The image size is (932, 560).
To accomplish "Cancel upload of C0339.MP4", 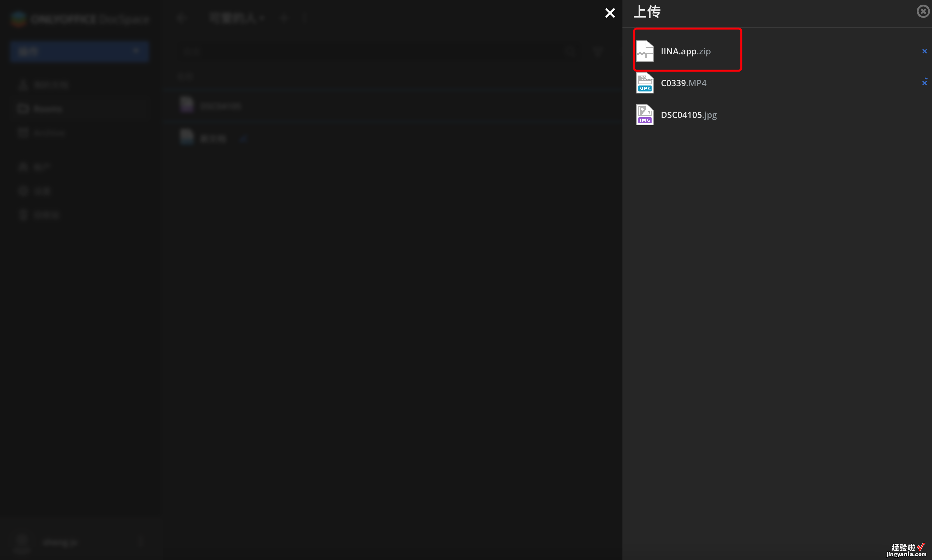I will pyautogui.click(x=924, y=83).
